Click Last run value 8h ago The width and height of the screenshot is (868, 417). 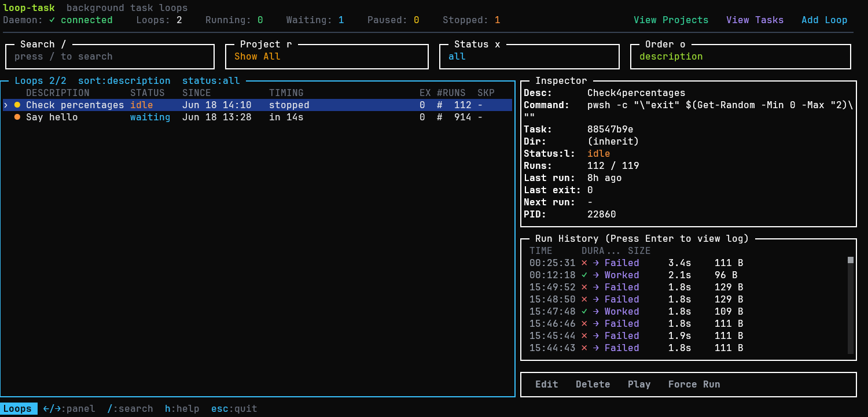pos(605,178)
